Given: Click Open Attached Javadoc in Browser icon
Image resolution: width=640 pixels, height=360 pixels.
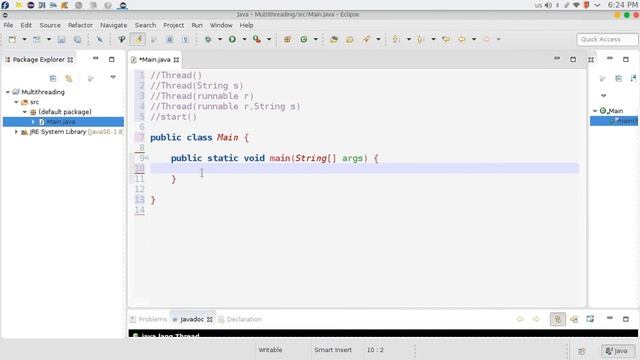Looking at the screenshot, I should click(x=590, y=319).
